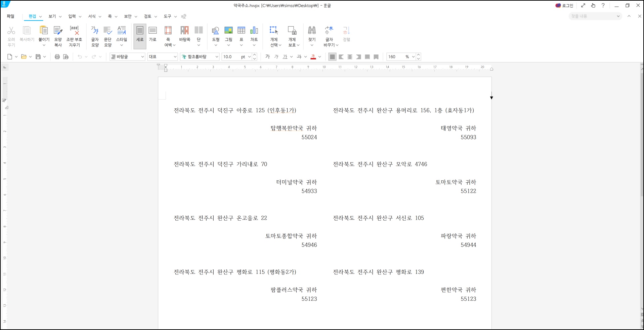Click the 도형 shapes icon
The height and width of the screenshot is (330, 644).
click(216, 34)
